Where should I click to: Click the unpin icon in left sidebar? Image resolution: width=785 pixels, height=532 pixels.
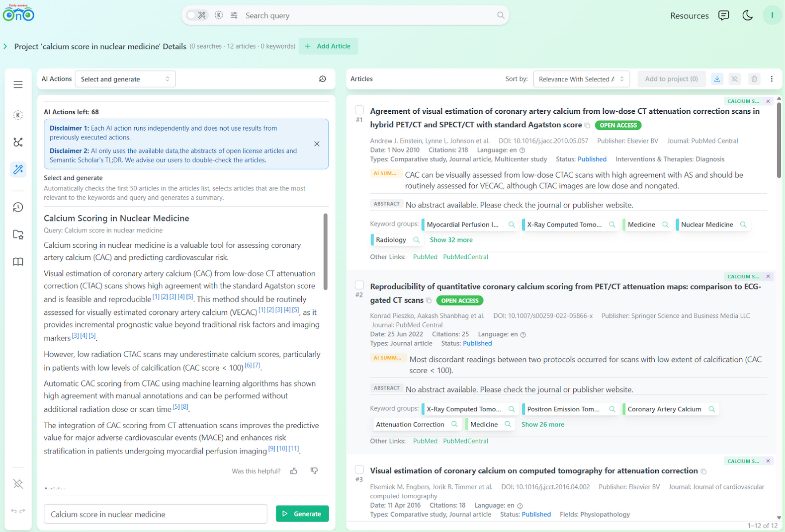coord(18,484)
